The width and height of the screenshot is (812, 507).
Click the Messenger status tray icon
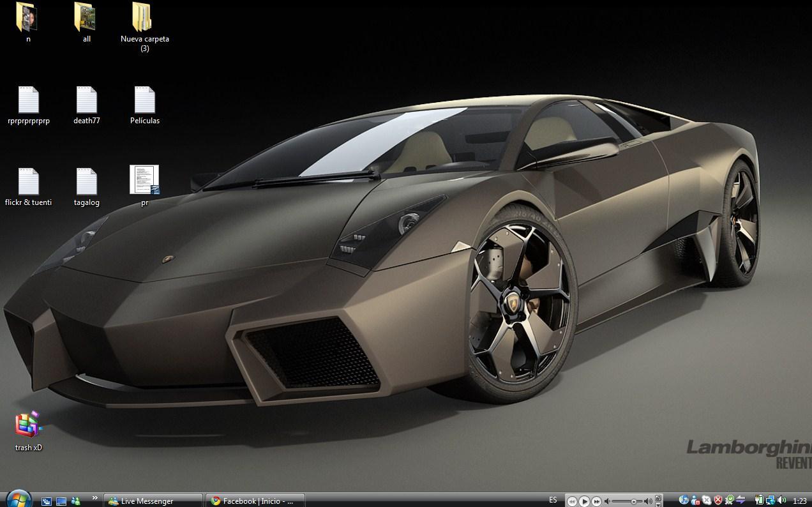pos(695,500)
